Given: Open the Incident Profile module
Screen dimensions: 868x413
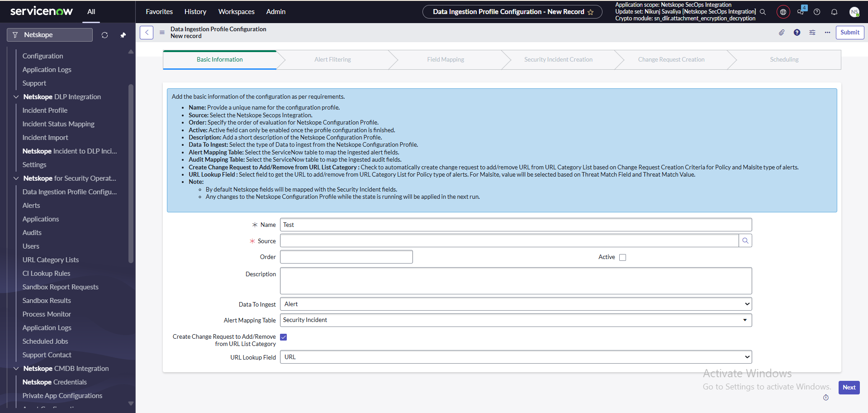Looking at the screenshot, I should 45,110.
